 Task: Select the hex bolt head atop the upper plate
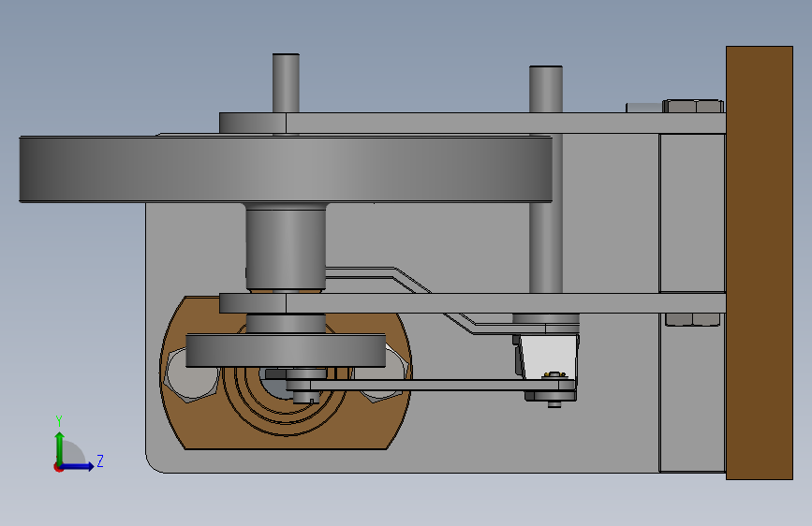pyautogui.click(x=693, y=106)
